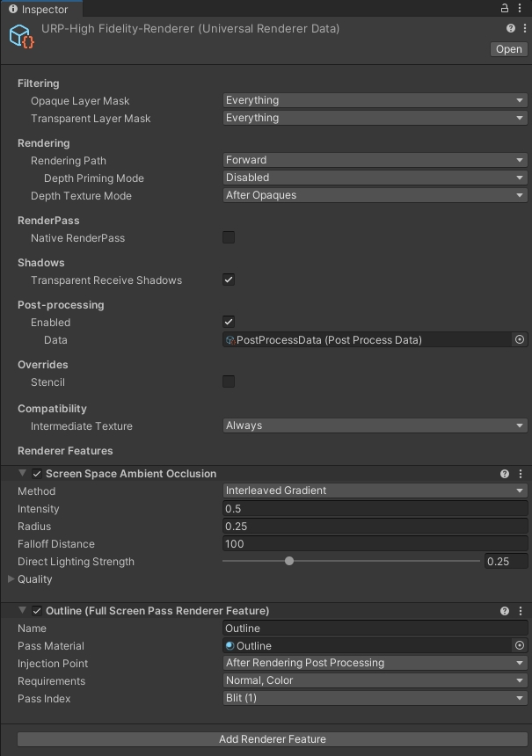Viewport: 532px width, 756px height.
Task: Expand the Quality foldout
Action: [11, 579]
